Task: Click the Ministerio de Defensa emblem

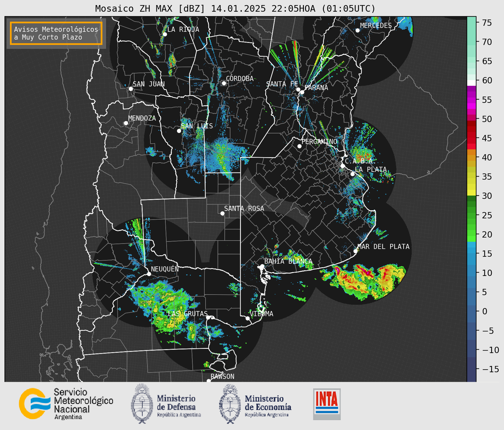Action: pos(142,404)
